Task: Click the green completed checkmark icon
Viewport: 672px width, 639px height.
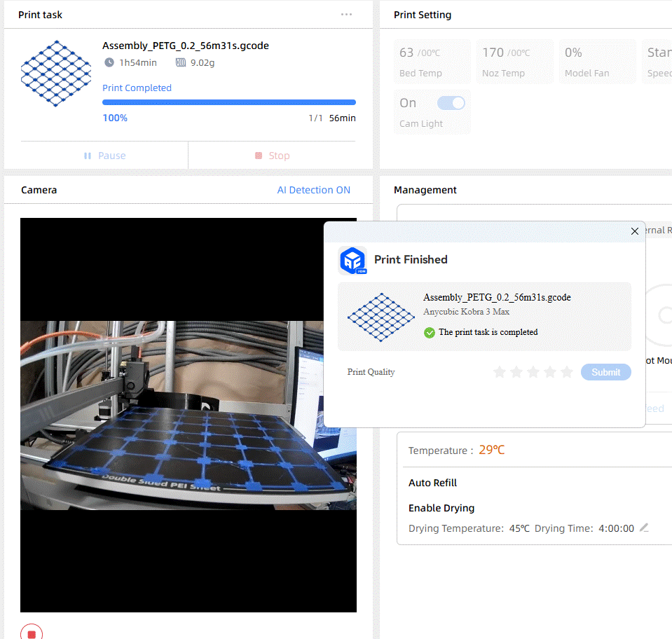Action: [x=429, y=333]
